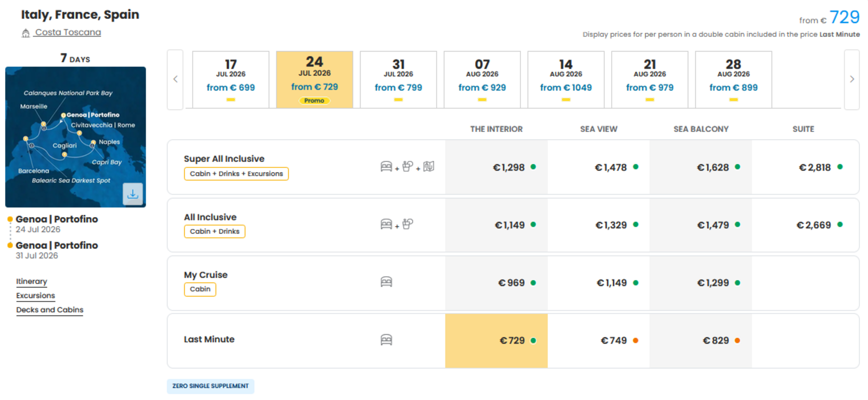Choose the 14 Aug 2026 departure tab
Viewport: 868px width, 400px height.
click(566, 79)
